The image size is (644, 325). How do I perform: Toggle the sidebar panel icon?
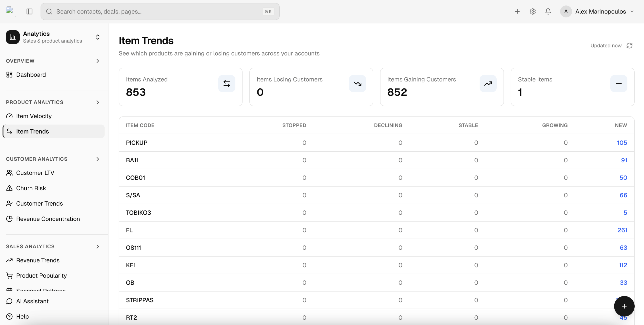[x=29, y=12]
